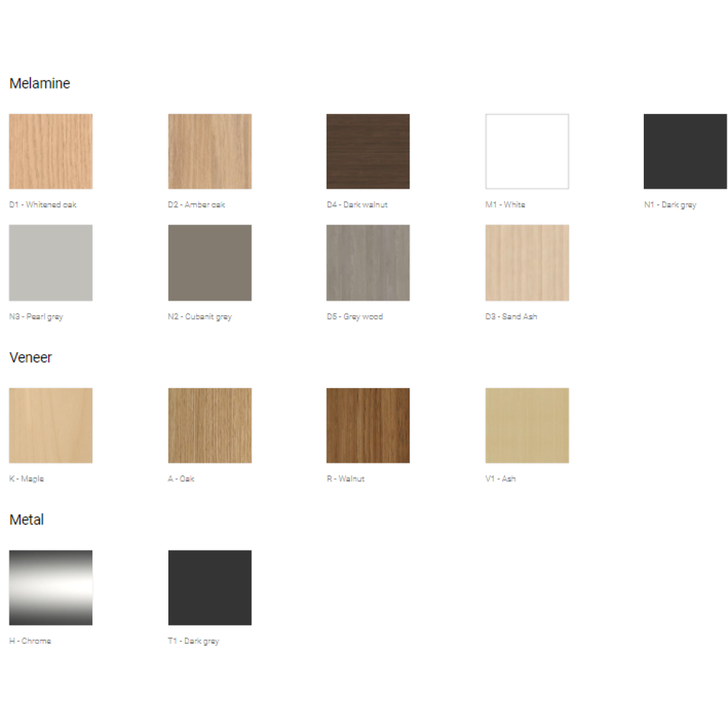
Task: Click the Veneer section heading
Action: pos(30,358)
